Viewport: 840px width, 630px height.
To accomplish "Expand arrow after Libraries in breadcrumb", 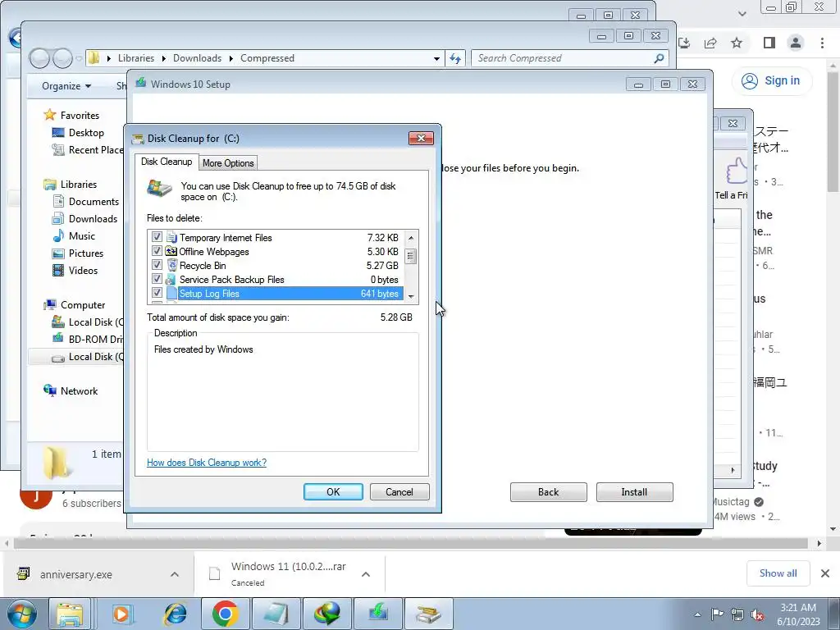I will 164,58.
